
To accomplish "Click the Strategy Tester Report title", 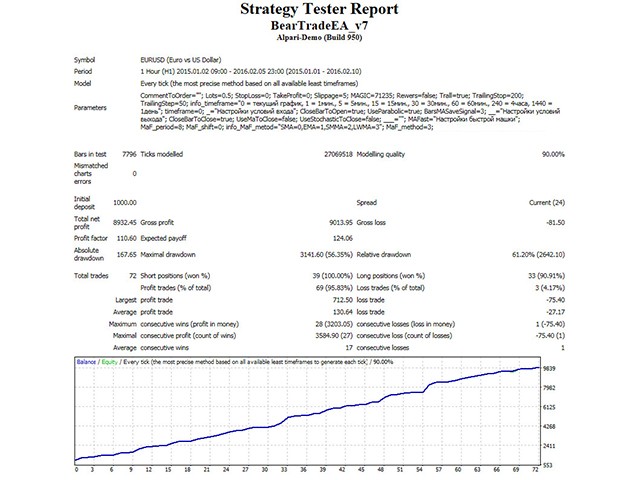I will point(319,9).
